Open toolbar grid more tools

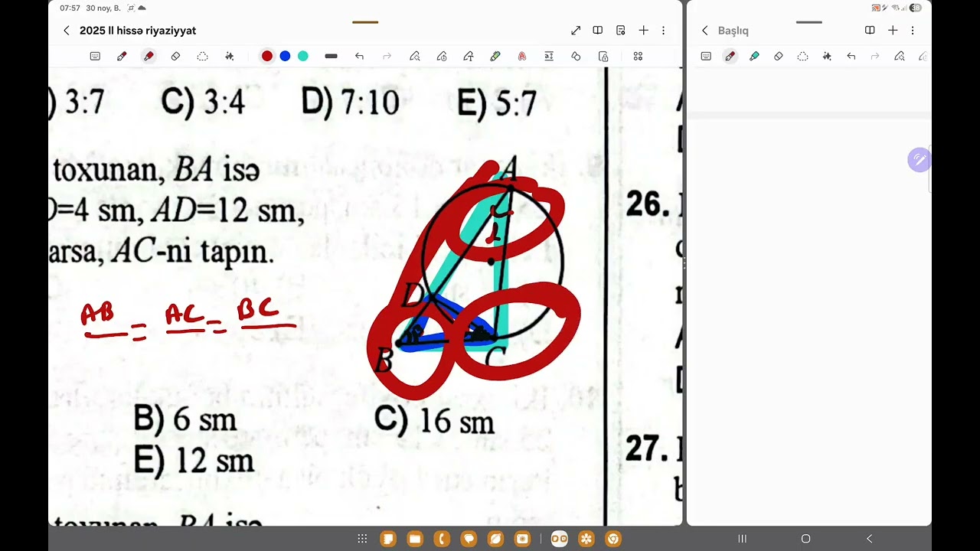pyautogui.click(x=638, y=56)
